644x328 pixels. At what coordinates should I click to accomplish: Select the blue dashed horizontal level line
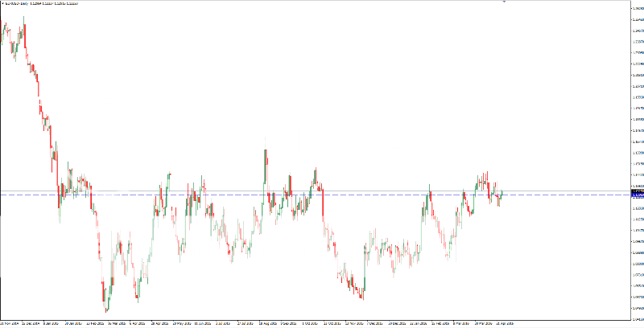point(315,195)
